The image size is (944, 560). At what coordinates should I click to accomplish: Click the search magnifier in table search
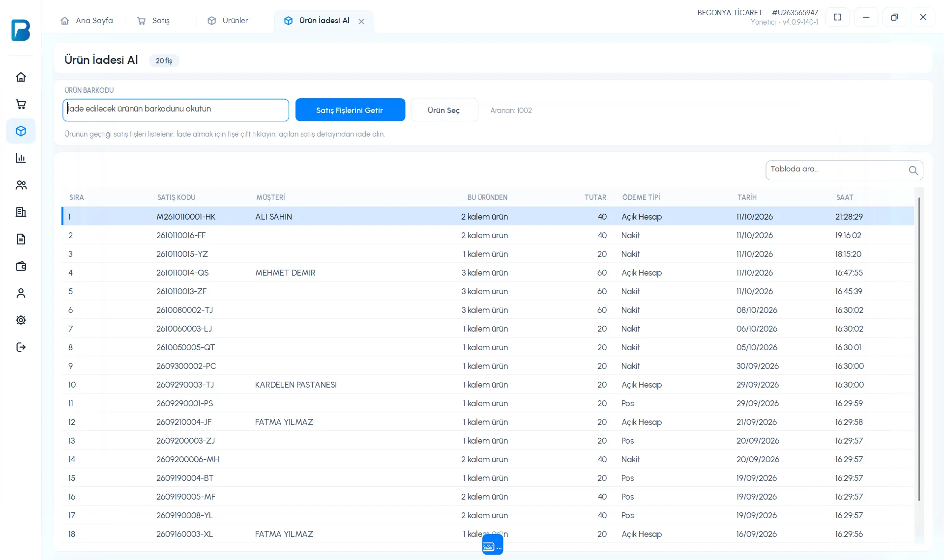click(913, 170)
